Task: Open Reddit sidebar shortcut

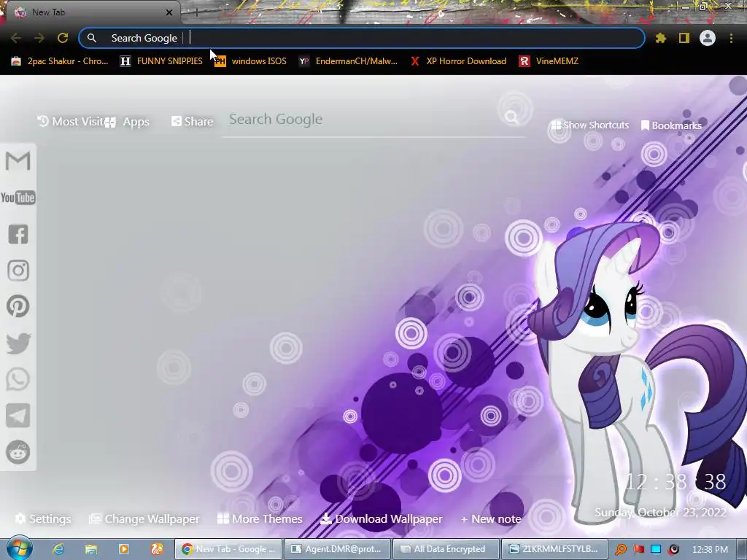Action: tap(18, 452)
